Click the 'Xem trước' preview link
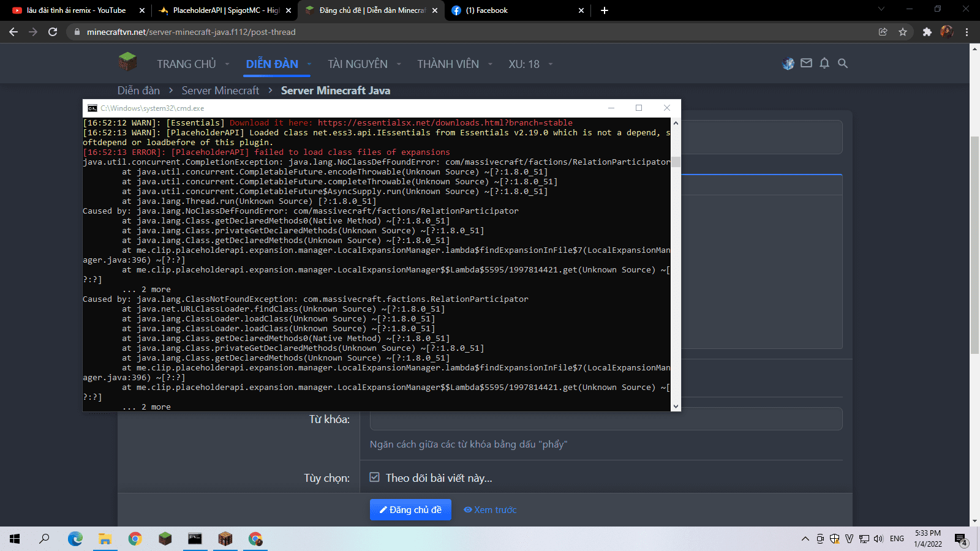 click(490, 509)
